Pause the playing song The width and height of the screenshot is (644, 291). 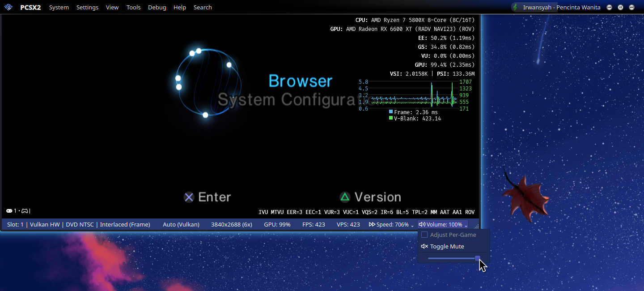[x=620, y=7]
